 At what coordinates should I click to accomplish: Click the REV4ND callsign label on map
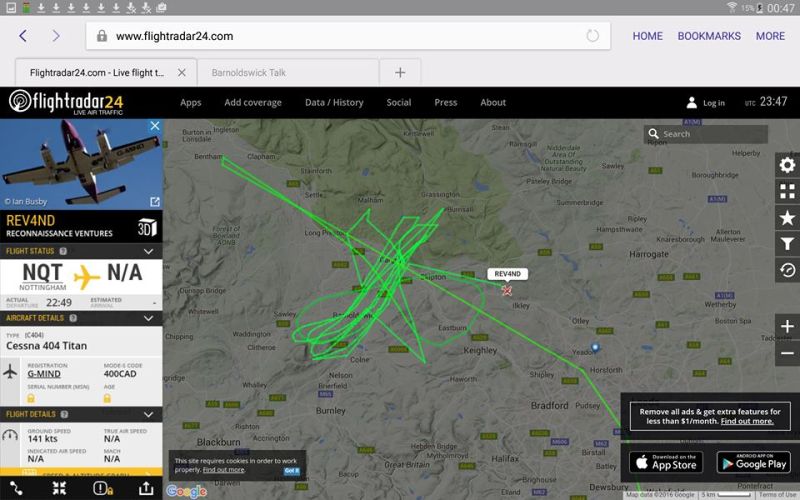click(x=507, y=274)
